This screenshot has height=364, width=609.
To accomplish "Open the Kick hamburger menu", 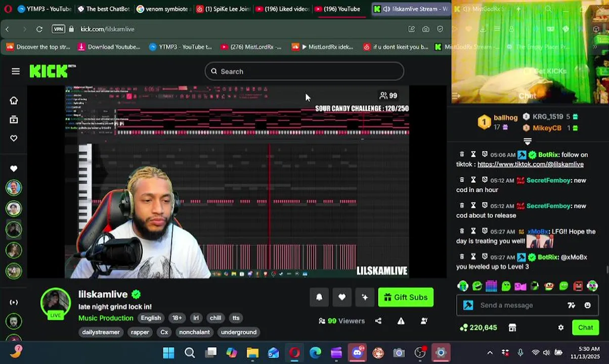I will coord(16,71).
